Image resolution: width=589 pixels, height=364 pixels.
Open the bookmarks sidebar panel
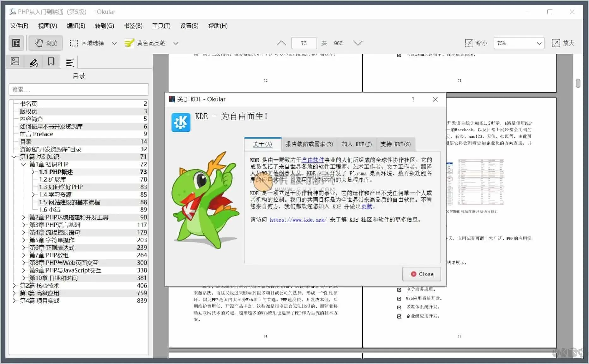[x=51, y=61]
